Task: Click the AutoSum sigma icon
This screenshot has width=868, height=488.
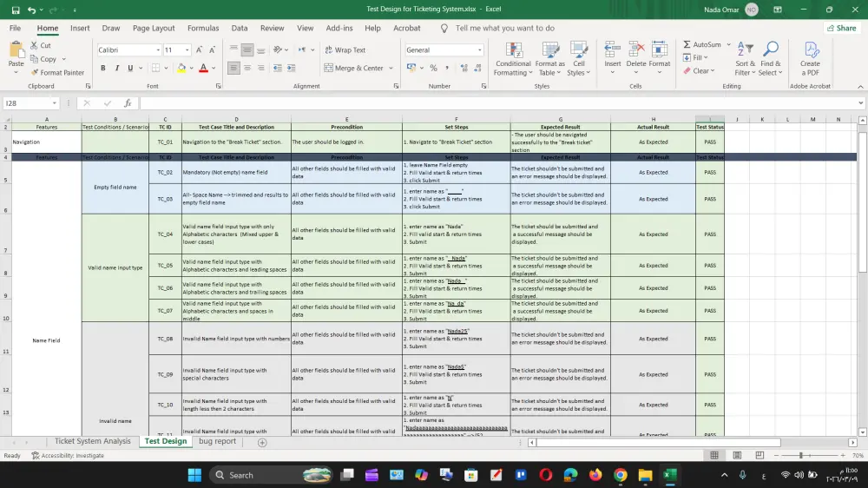Action: [x=687, y=44]
